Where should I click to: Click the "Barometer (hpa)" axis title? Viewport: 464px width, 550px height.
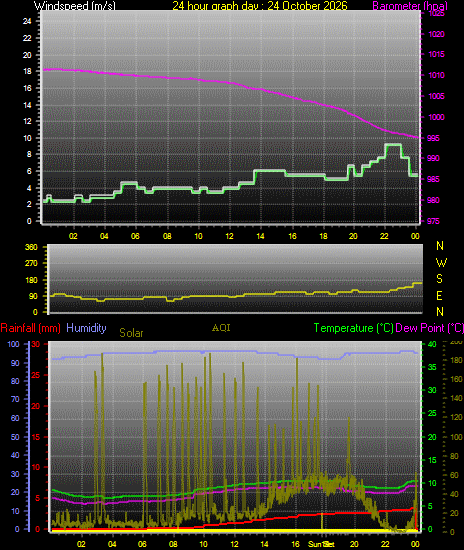coord(410,6)
